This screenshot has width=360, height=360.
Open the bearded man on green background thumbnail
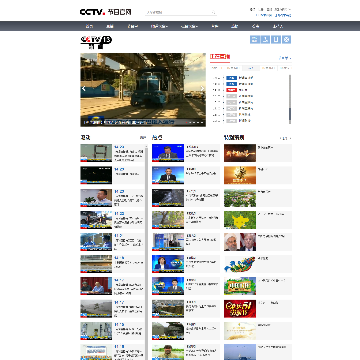168,352
